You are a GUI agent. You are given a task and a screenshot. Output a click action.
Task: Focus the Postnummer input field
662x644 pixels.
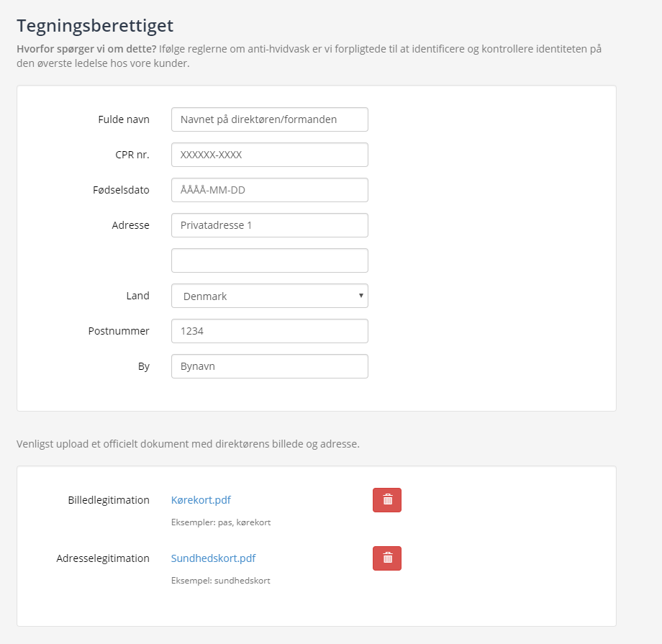[x=269, y=331]
